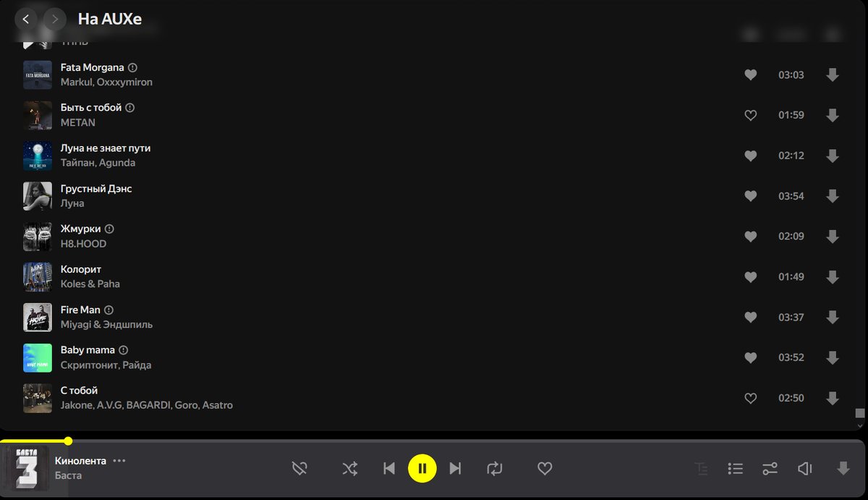Download the track Луна не знает пути
Viewport: 868px width, 500px height.
pos(833,156)
